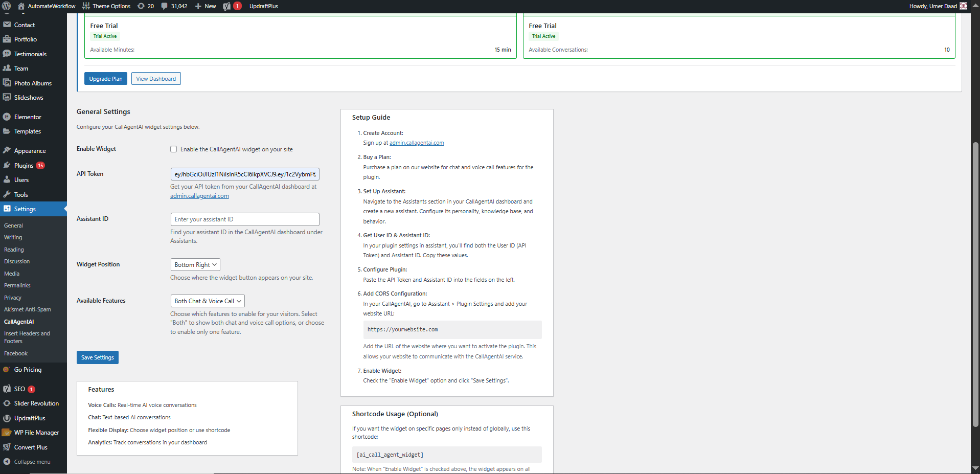Open Elementor from the sidebar icon
The image size is (980, 474).
pyautogui.click(x=8, y=117)
